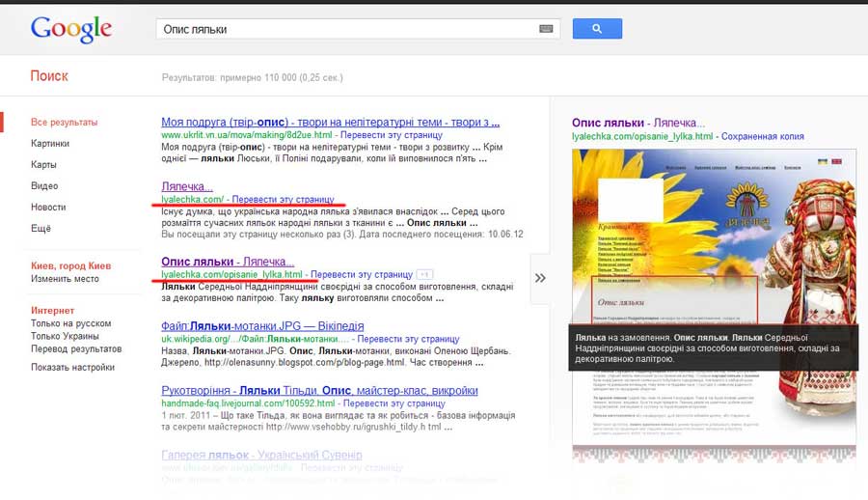Image resolution: width=868 pixels, height=500 pixels.
Task: Click 'www.ukrlit.vn.ua/mova/making/8d2ue.html' URL
Action: click(247, 135)
